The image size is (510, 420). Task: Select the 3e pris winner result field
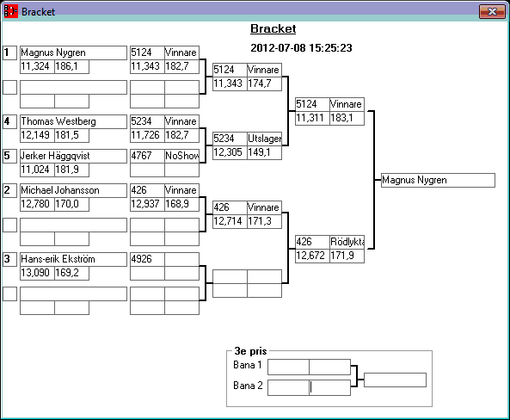(x=395, y=380)
